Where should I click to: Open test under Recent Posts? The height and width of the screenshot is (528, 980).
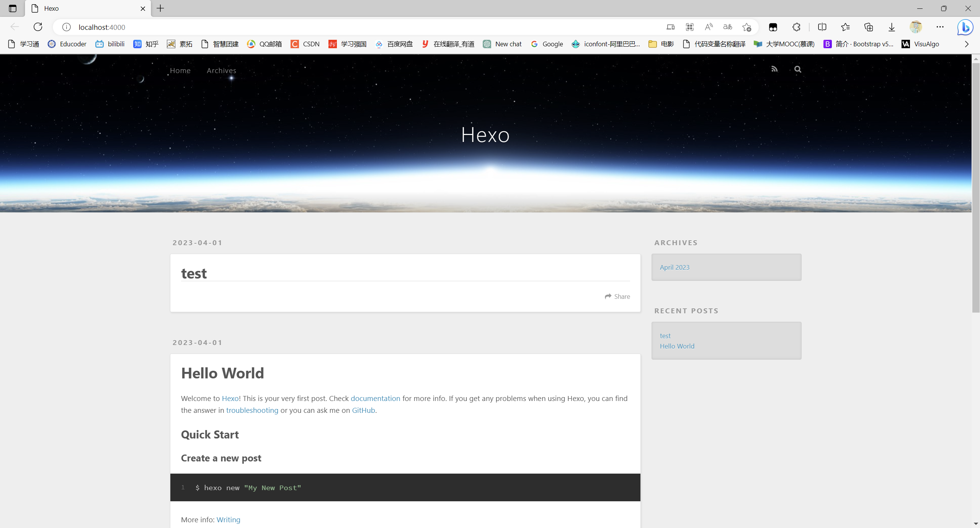coord(665,336)
